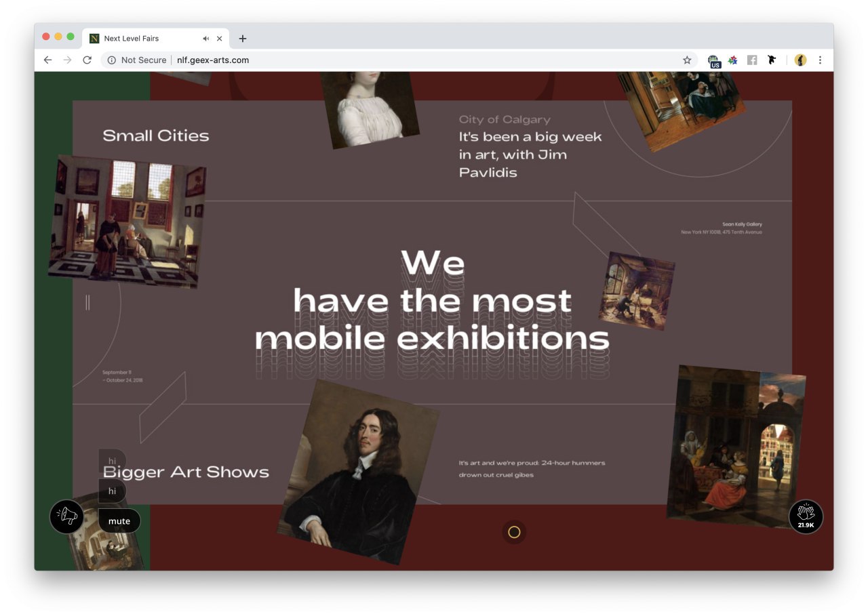
Task: Click the mute button
Action: click(x=119, y=521)
